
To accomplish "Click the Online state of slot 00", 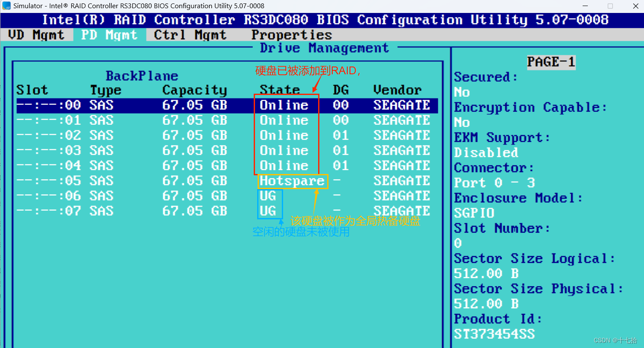I will pyautogui.click(x=284, y=105).
